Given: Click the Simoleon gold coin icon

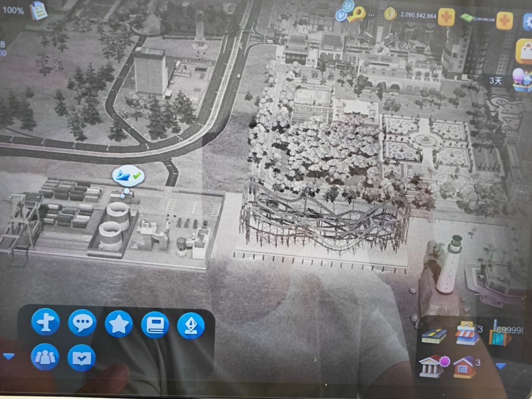Looking at the screenshot, I should pos(390,14).
